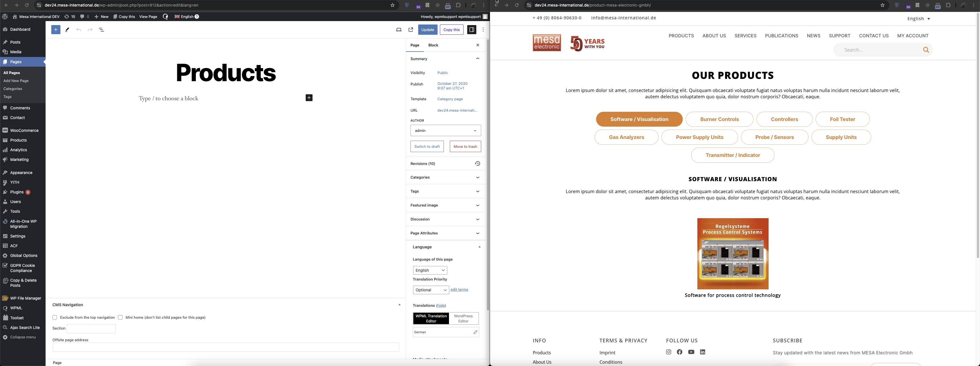Screen dimensions: 980x366
Task: Click Copy this button in editor header
Action: click(x=452, y=30)
